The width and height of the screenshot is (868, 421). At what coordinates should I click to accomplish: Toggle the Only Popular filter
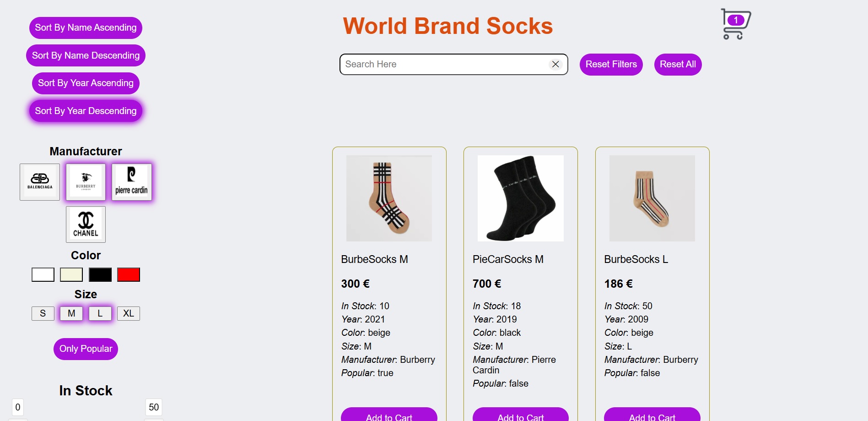85,349
